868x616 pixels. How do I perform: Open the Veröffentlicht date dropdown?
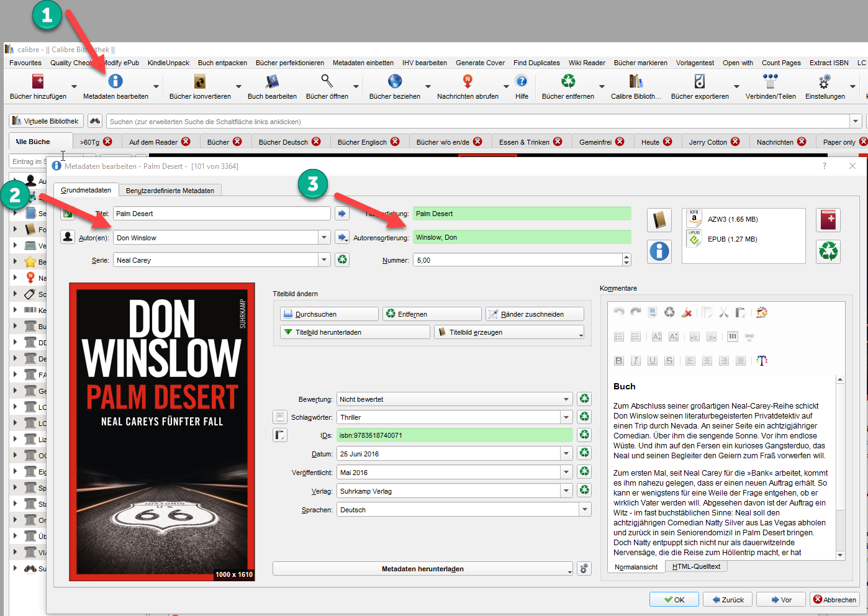pyautogui.click(x=566, y=472)
